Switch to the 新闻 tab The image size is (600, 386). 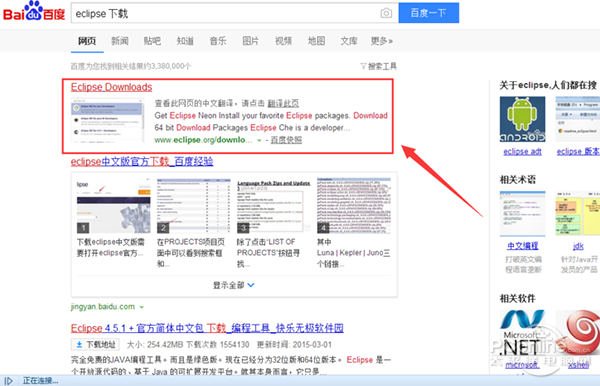click(x=120, y=41)
